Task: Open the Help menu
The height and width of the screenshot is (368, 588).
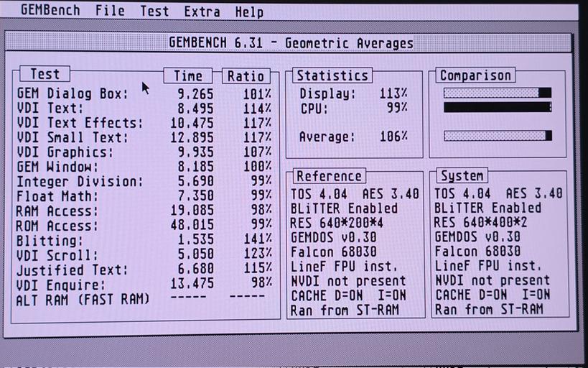Action: 249,12
